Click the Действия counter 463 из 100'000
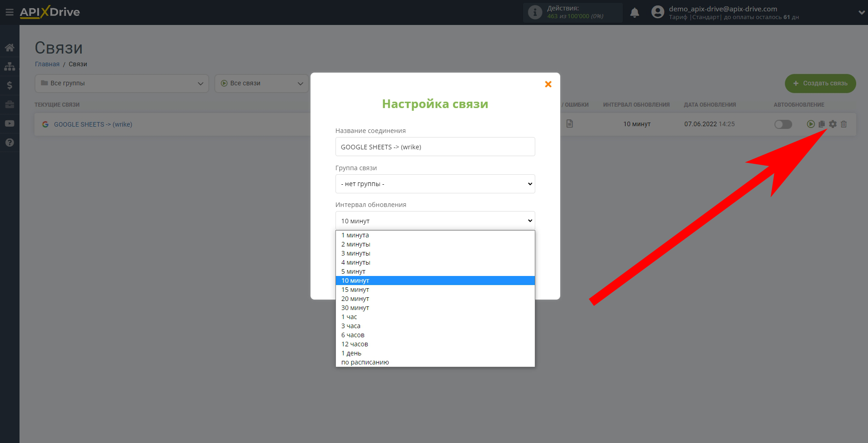 pos(575,16)
